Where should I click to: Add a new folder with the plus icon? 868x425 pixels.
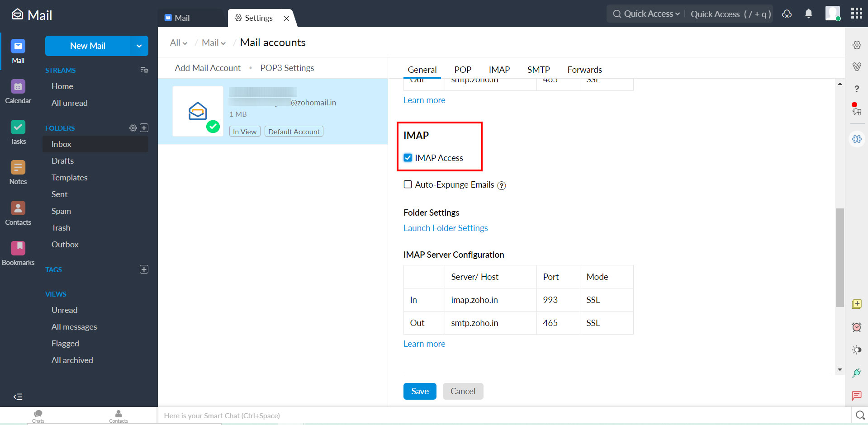pos(144,127)
